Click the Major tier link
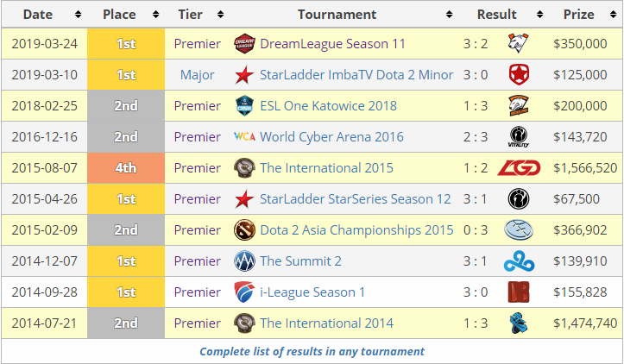This screenshot has width=624, height=364. click(197, 75)
